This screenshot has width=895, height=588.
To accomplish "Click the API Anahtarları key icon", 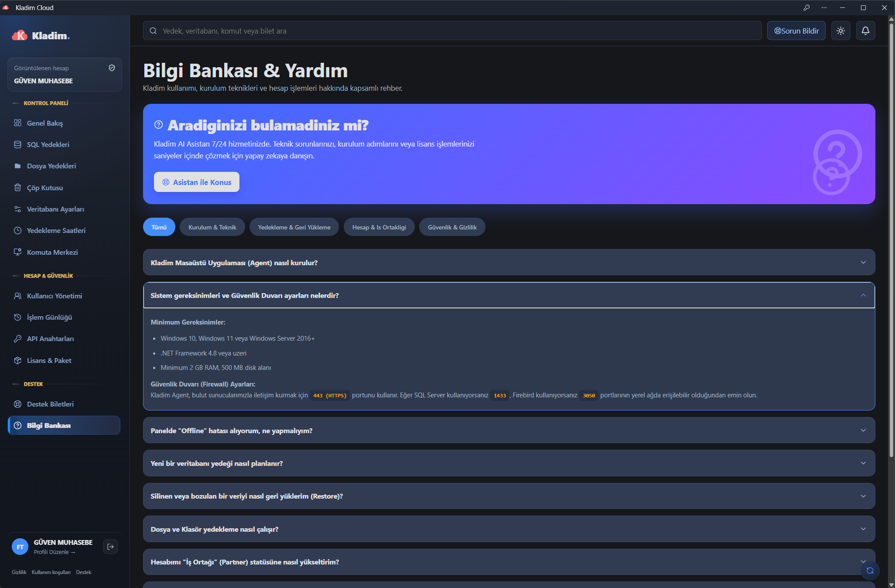I will (x=17, y=338).
